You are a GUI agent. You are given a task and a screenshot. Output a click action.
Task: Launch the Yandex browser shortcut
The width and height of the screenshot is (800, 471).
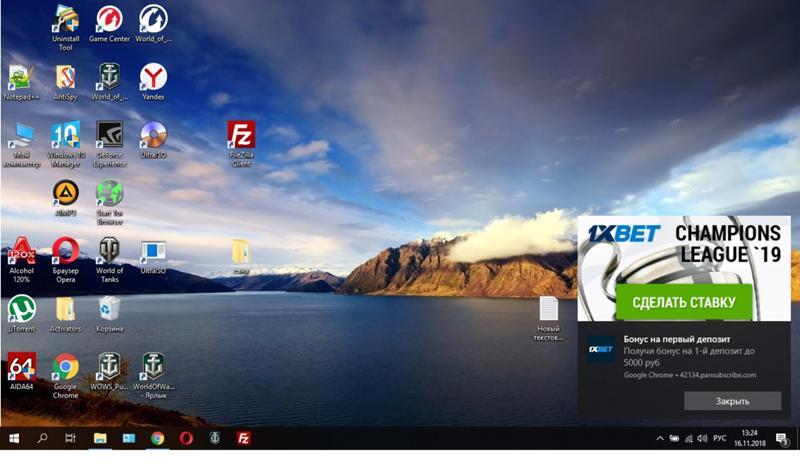(153, 82)
